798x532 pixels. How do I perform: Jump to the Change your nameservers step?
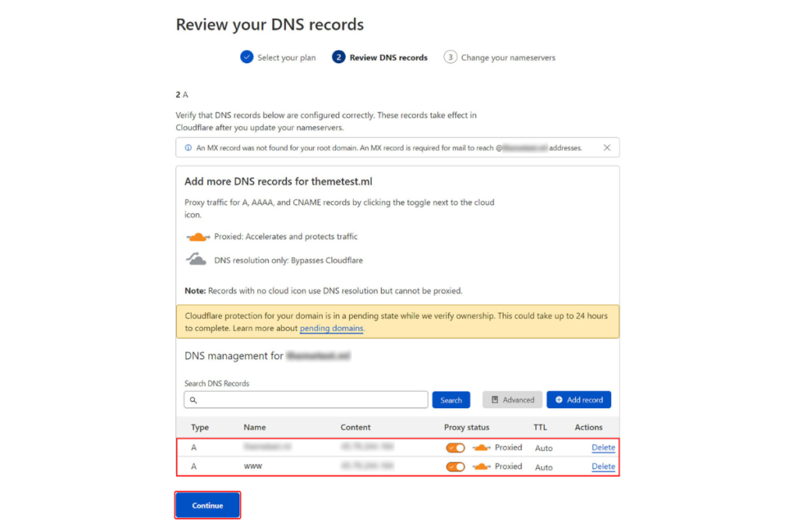500,58
